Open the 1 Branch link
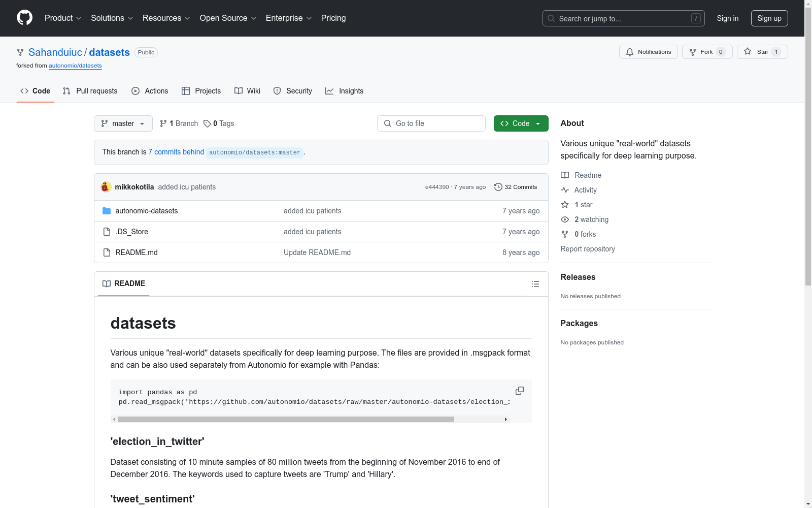 [x=179, y=123]
